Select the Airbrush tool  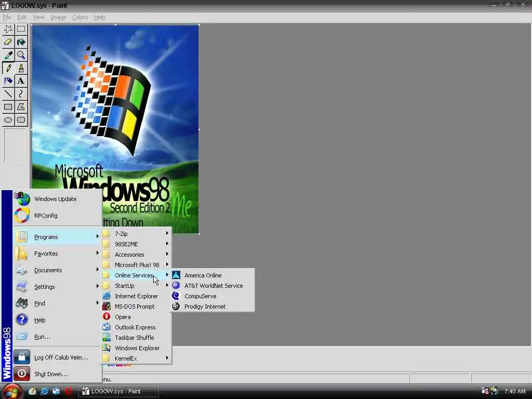[x=8, y=81]
